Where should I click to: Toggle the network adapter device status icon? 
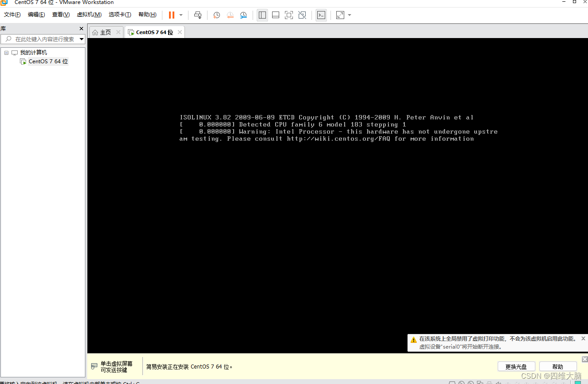click(480, 382)
